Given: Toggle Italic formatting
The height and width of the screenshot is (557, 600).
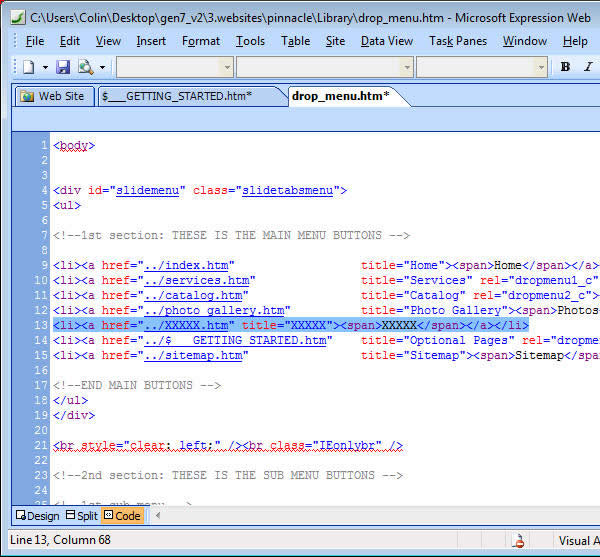Looking at the screenshot, I should point(589,67).
